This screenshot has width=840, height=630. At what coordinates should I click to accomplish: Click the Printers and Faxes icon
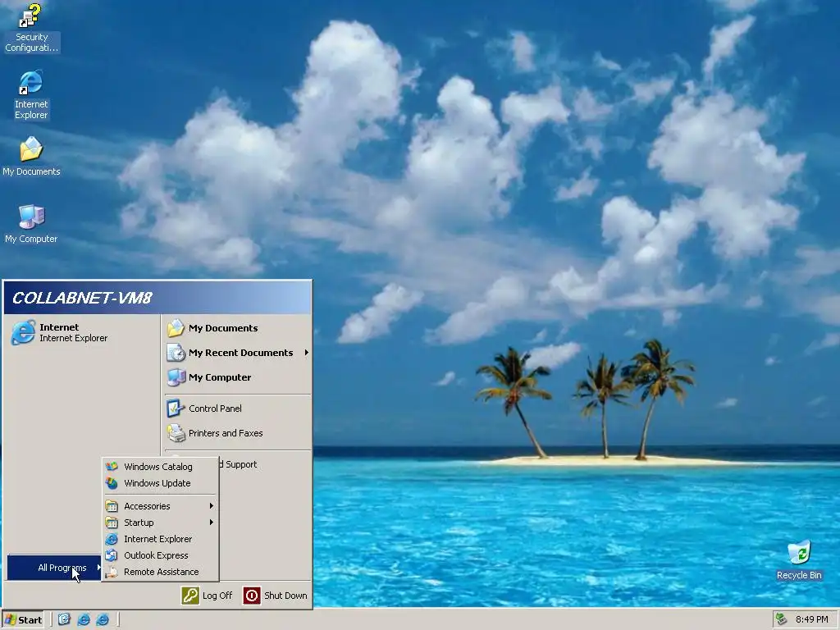click(176, 433)
